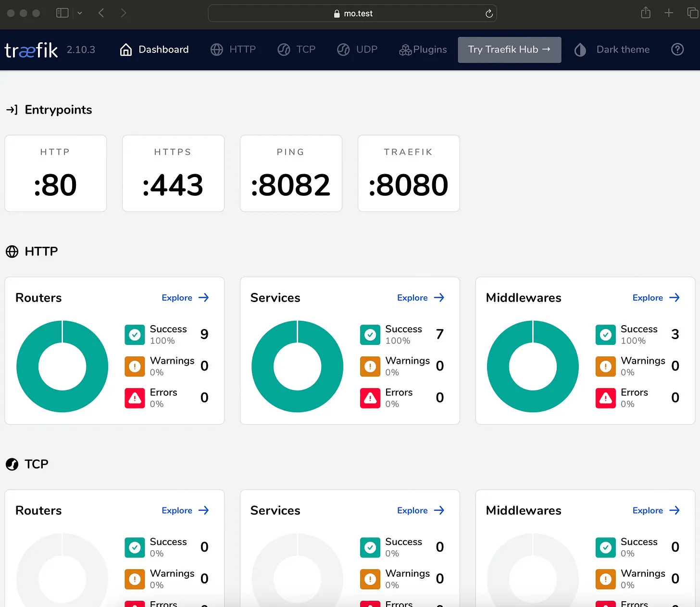
Task: Expand Explore for TCP Middlewares
Action: [656, 510]
